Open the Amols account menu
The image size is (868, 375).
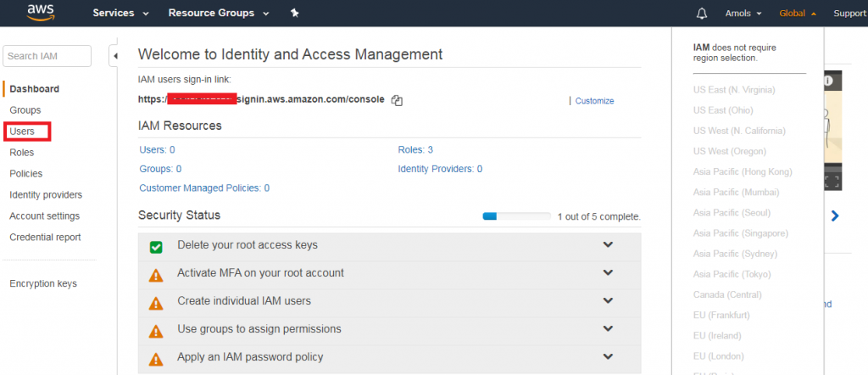(743, 14)
